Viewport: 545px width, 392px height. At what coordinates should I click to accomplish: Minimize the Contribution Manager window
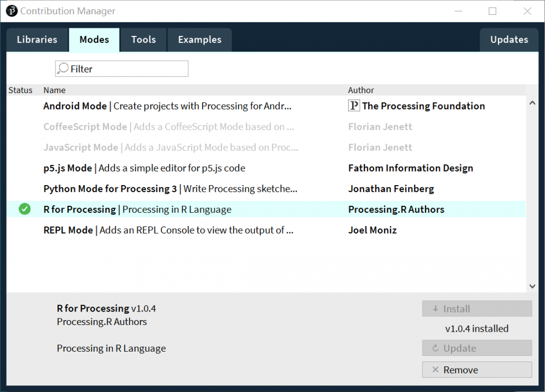point(458,11)
